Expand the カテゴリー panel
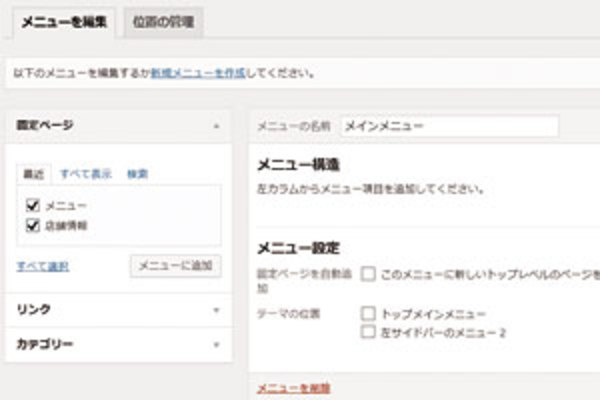 click(119, 344)
